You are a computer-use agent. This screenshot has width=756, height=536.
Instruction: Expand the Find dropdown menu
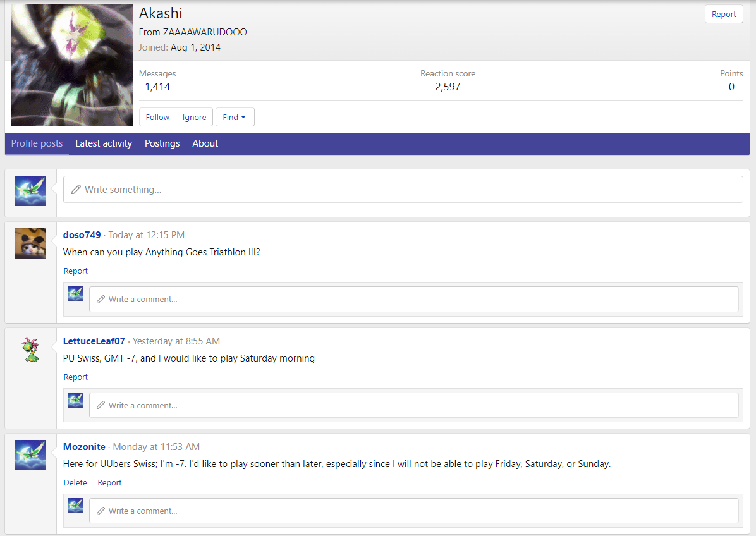point(235,117)
